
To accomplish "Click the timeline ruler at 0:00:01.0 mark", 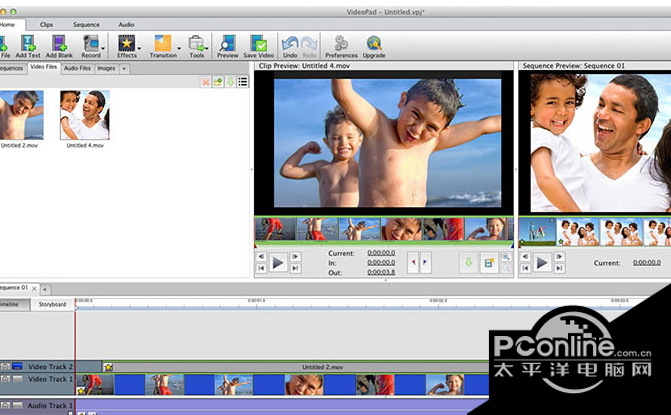I will click(x=256, y=303).
